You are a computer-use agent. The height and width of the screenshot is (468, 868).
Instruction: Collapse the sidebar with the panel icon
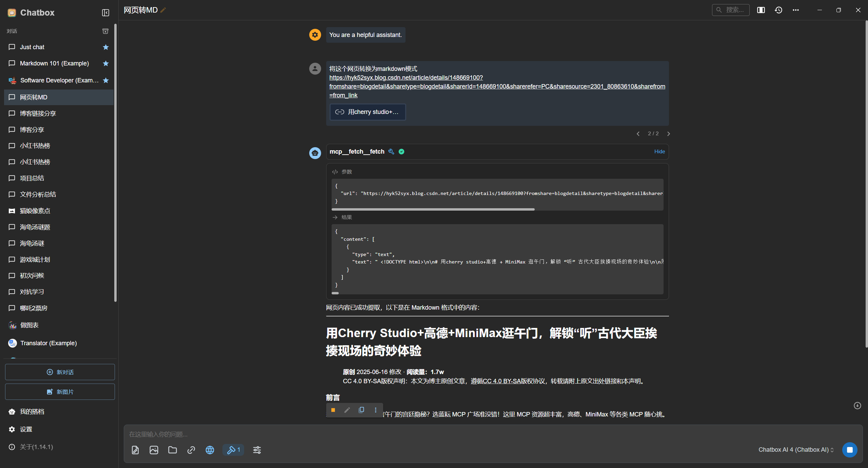pyautogui.click(x=105, y=13)
